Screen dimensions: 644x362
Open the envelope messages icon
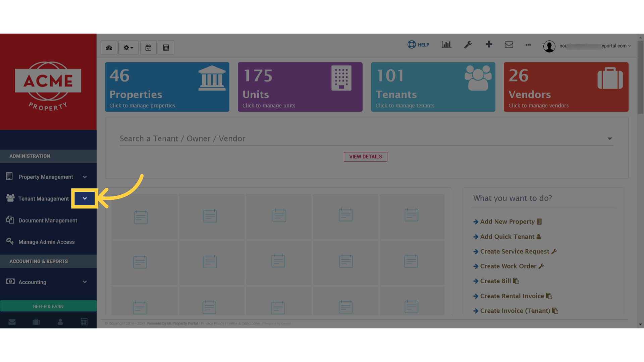pyautogui.click(x=509, y=45)
